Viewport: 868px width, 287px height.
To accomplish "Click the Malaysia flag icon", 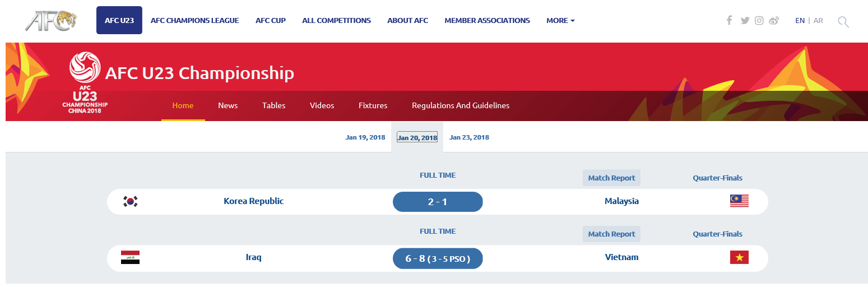I will point(739,201).
